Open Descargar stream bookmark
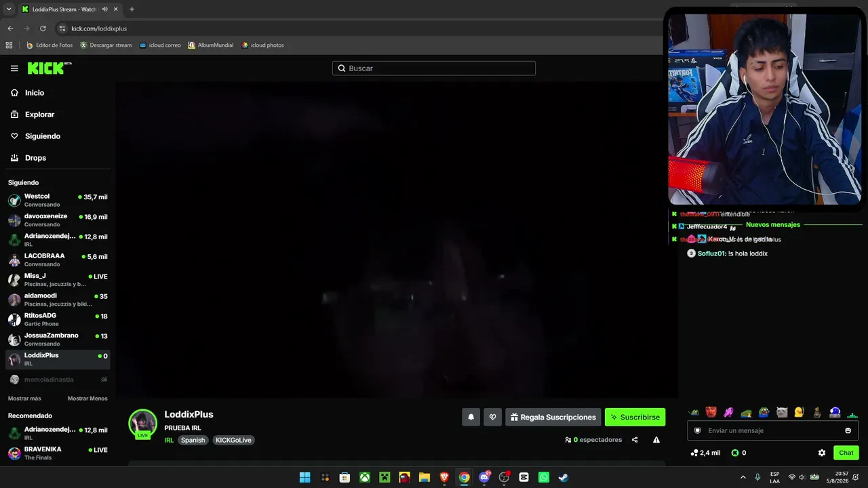868x488 pixels. (106, 45)
